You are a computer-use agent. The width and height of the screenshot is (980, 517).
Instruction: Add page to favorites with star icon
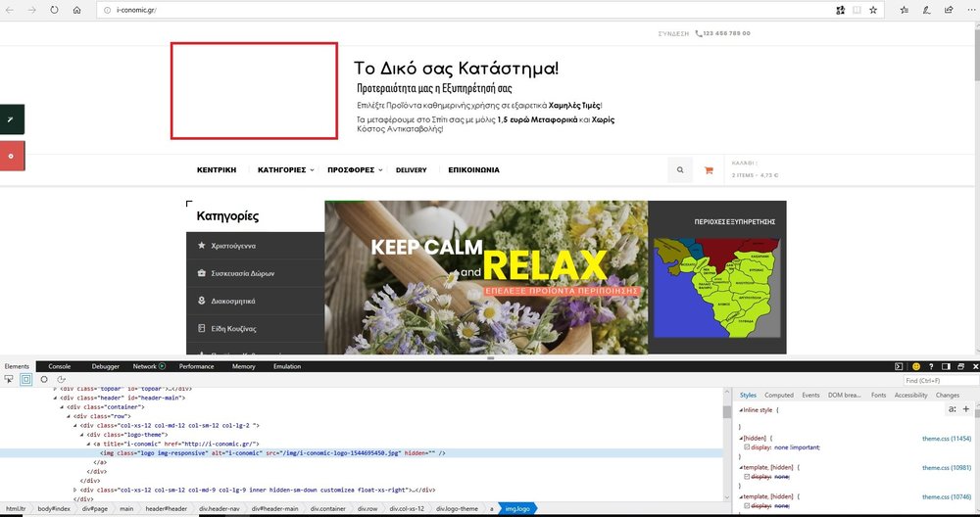pos(873,10)
